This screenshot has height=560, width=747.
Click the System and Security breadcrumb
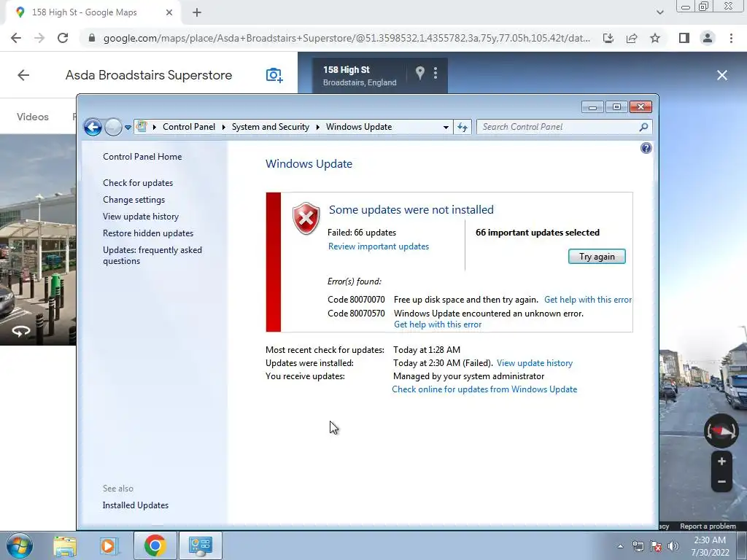click(x=270, y=127)
